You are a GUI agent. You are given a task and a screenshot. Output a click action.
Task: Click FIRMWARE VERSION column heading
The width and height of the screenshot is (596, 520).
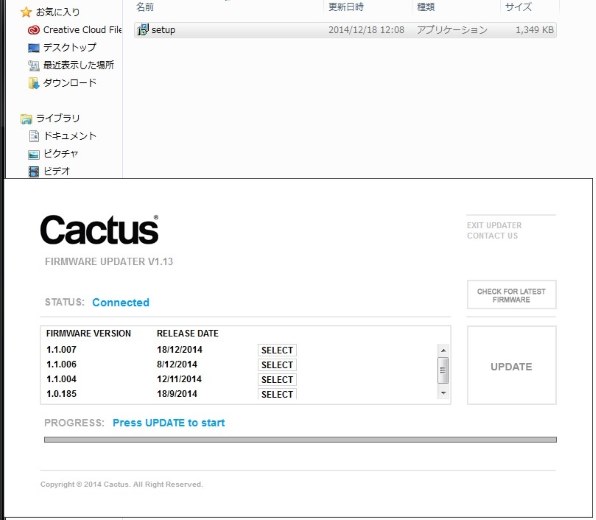(x=89, y=333)
